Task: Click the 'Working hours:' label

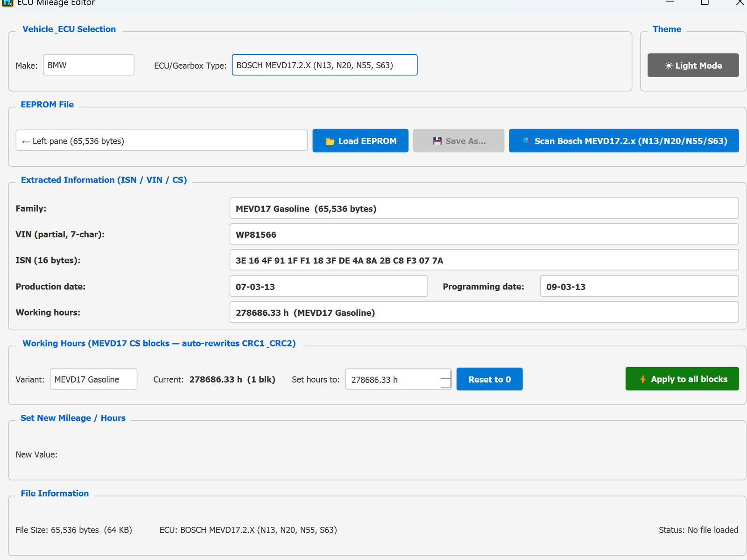Action: pyautogui.click(x=48, y=312)
